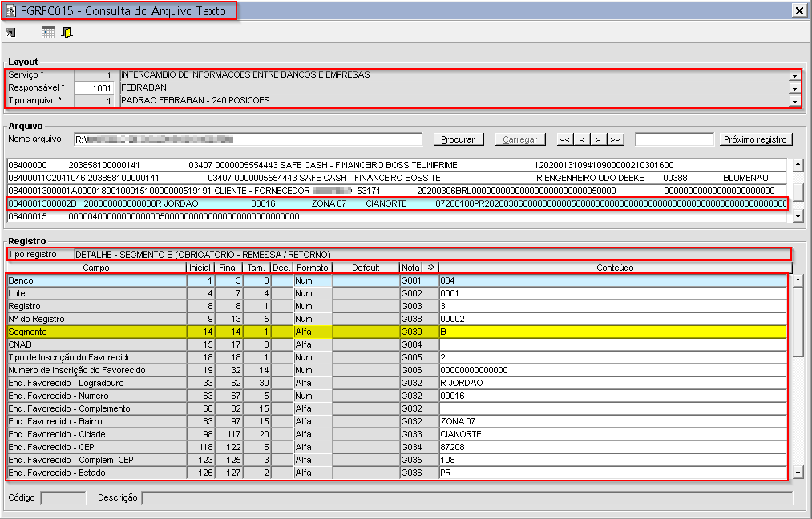This screenshot has height=519, width=812.
Task: Go to previous record with < button
Action: tap(581, 139)
